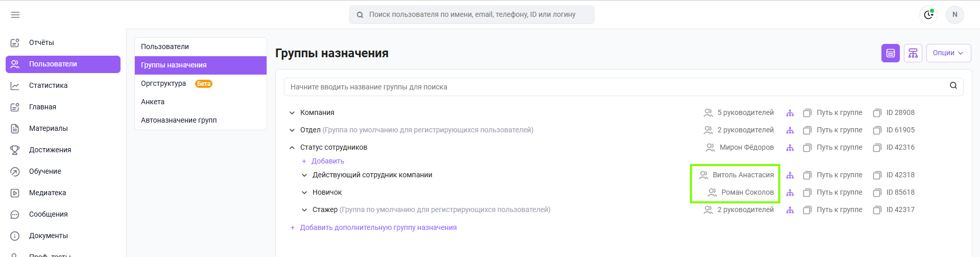Open Автоназначение групп tab
The width and height of the screenshot is (980, 257).
[x=201, y=120]
